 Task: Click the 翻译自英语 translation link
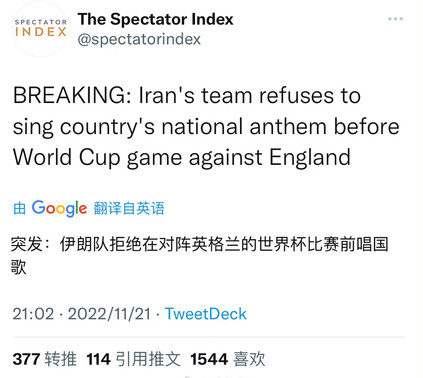tap(129, 209)
